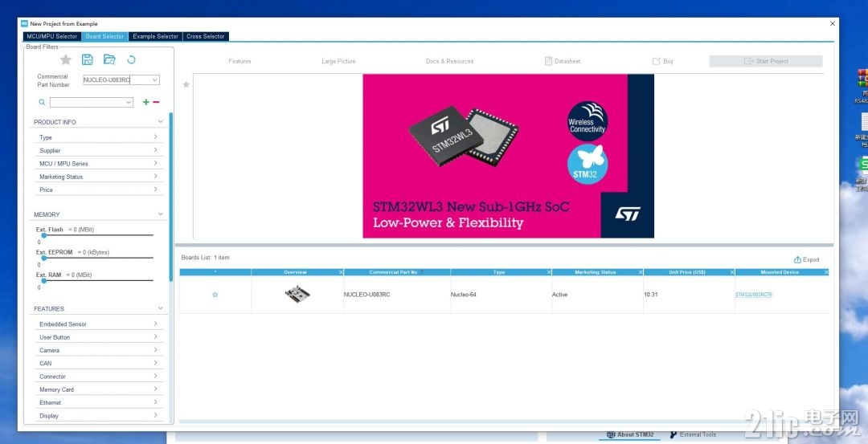
Task: Expand the CAN filter
Action: click(x=99, y=363)
